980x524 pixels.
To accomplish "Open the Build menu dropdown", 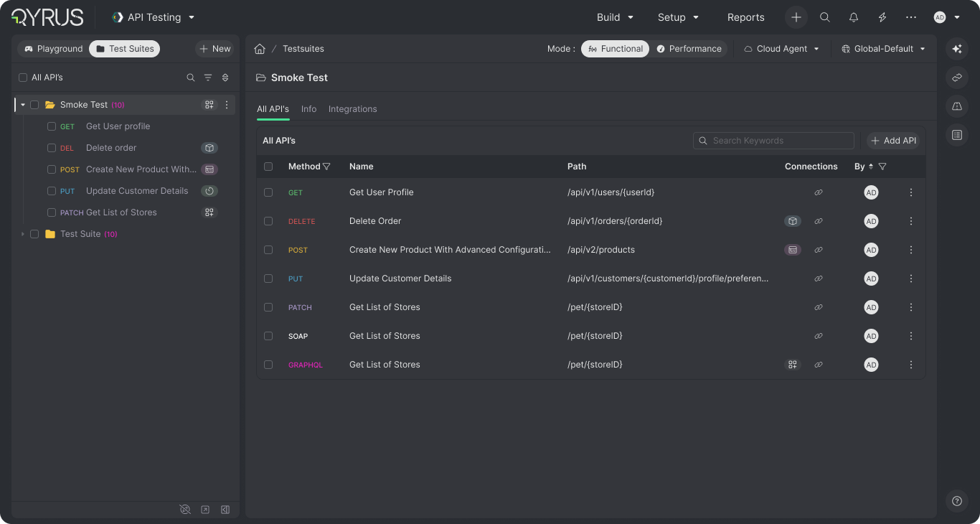I will pyautogui.click(x=615, y=17).
